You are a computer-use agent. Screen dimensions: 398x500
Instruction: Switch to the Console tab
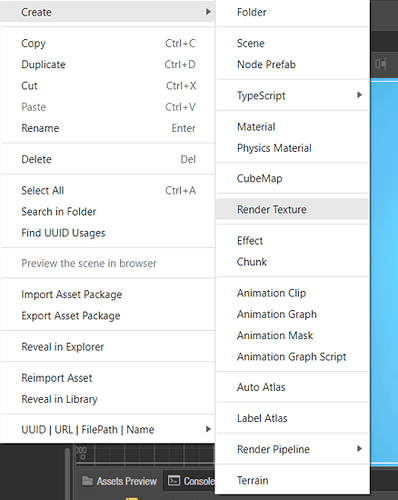(189, 481)
